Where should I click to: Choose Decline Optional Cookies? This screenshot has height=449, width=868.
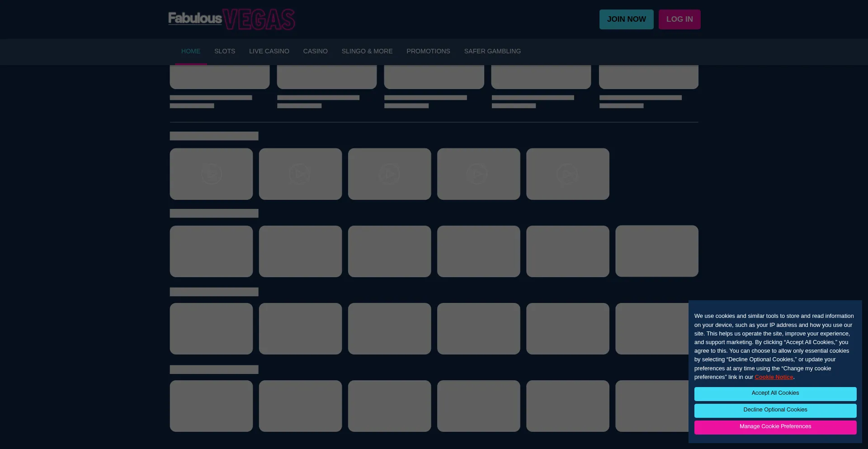point(775,410)
